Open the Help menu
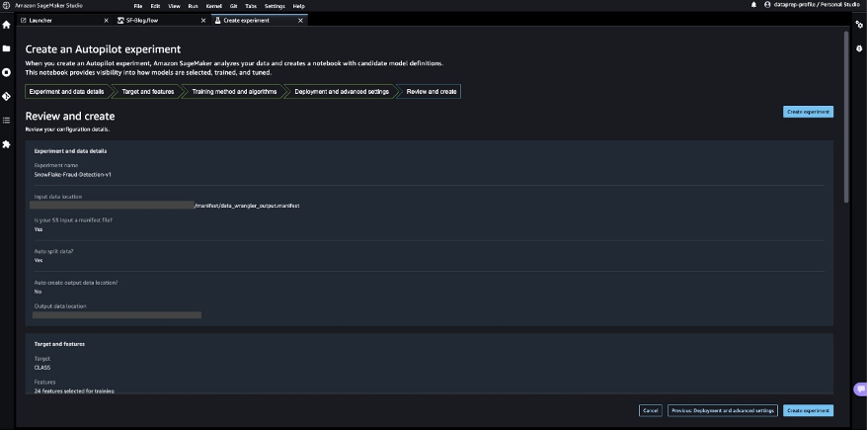The image size is (868, 430). [x=298, y=6]
